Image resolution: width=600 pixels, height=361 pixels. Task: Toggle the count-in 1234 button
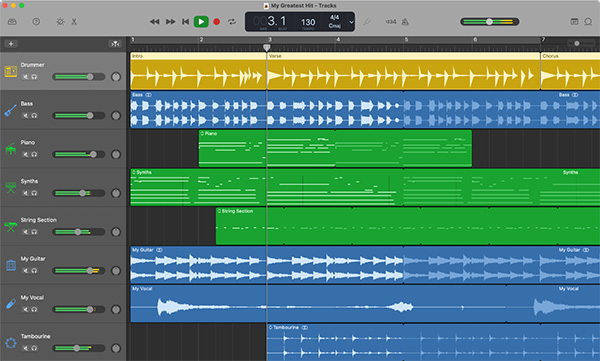tap(391, 22)
